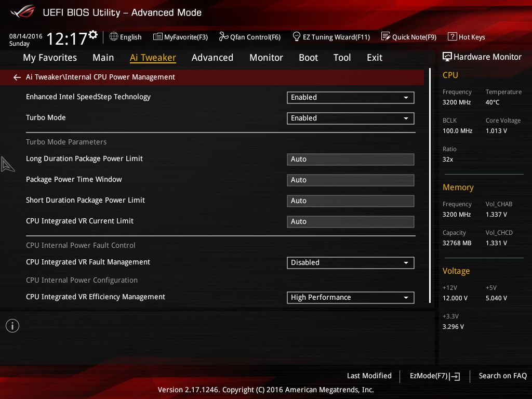Open CPU Integrated VR Efficiency Management dropdown
The width and height of the screenshot is (532, 399).
click(x=350, y=297)
